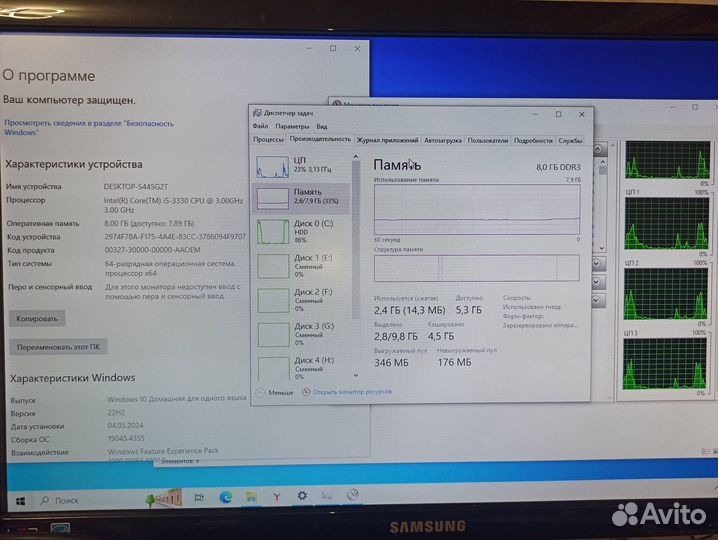Open the Файл menu in Task Manager
The height and width of the screenshot is (540, 718).
pyautogui.click(x=261, y=126)
